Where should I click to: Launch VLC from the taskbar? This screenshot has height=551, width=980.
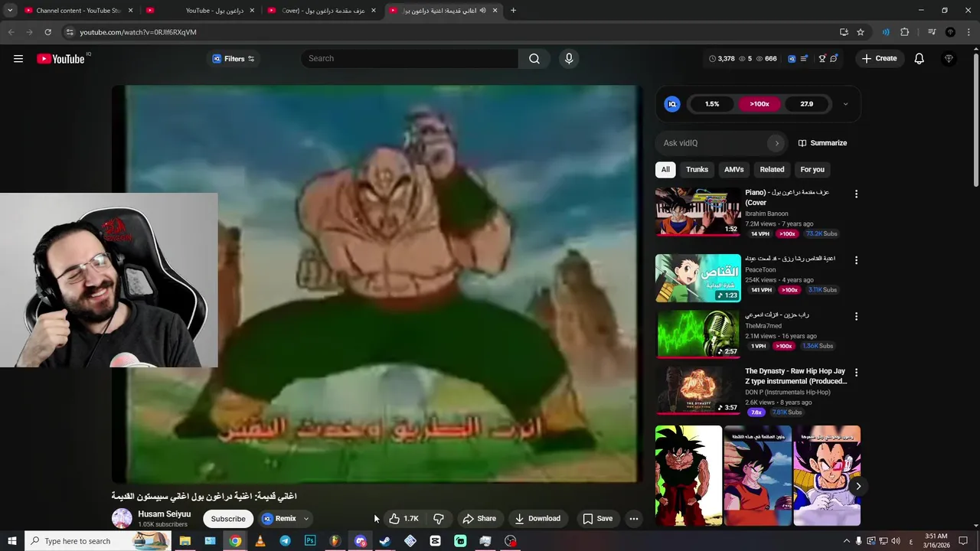pos(260,541)
